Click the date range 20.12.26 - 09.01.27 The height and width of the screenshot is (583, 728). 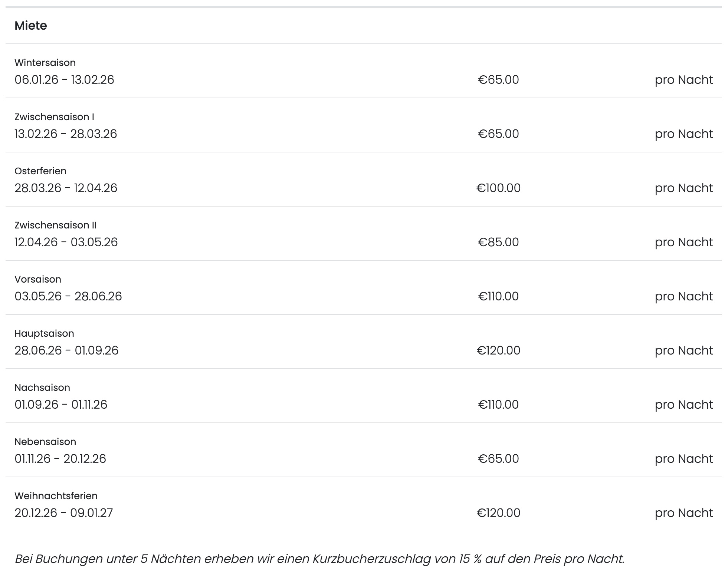pyautogui.click(x=63, y=513)
